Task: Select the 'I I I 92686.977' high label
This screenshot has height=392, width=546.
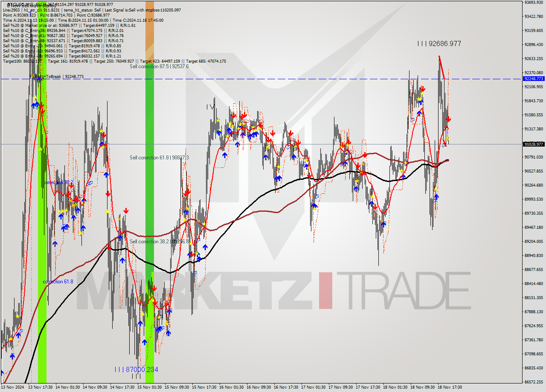Action: coord(439,43)
